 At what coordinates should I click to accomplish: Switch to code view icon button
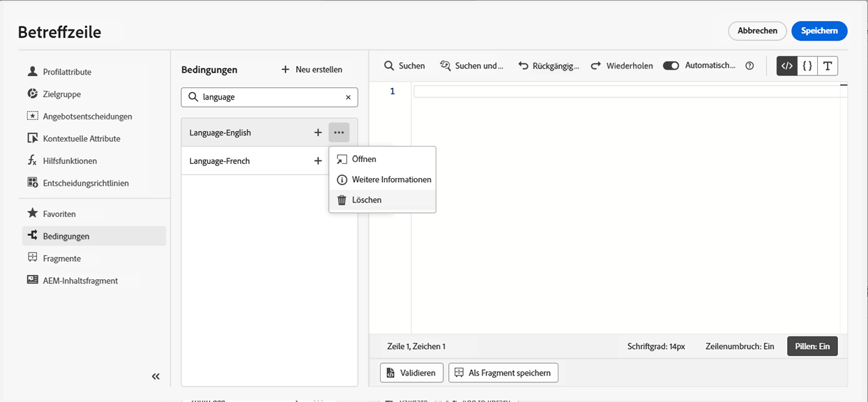point(787,66)
